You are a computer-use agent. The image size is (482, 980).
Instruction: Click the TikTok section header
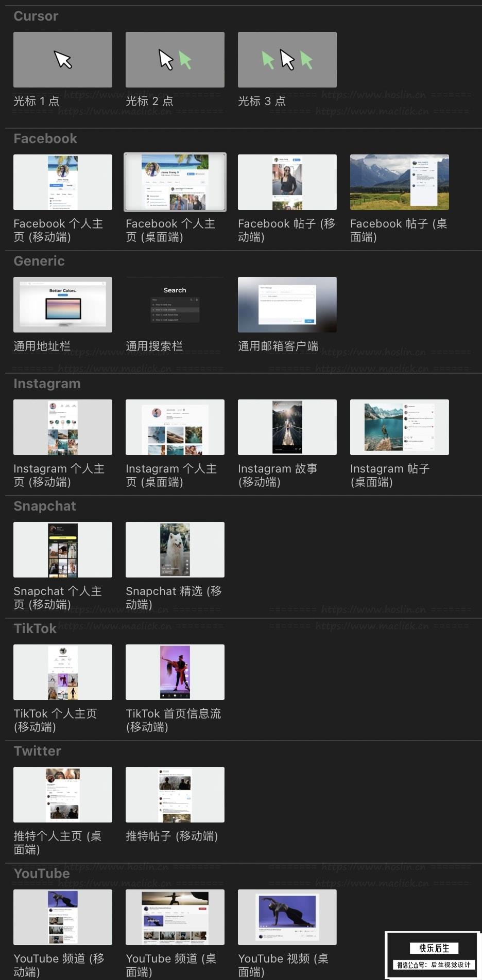35,628
